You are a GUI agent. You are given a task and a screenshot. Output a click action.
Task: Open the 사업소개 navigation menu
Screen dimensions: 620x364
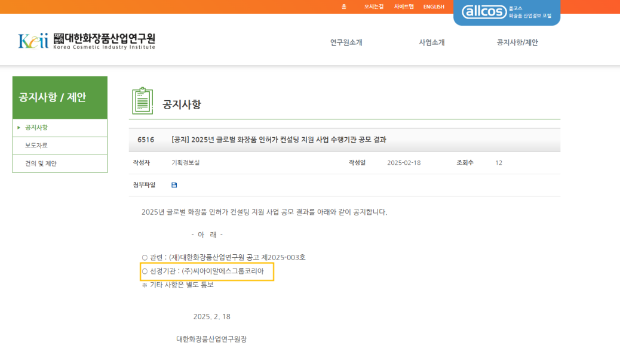pos(431,42)
